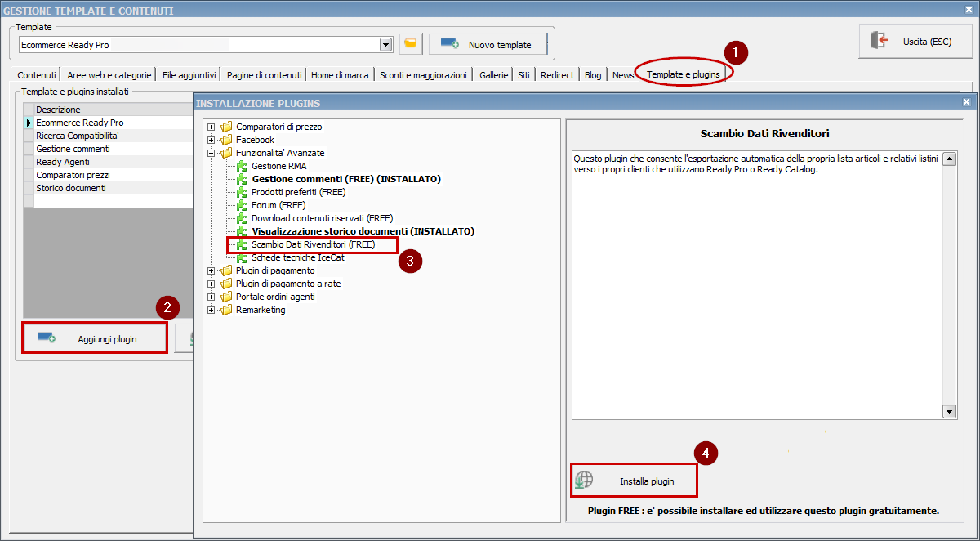Open the Sconti e maggiorazioni tab

[x=423, y=75]
